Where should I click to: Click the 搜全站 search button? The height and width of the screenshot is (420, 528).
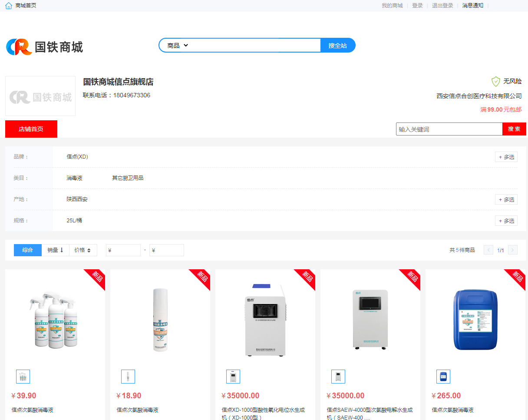[x=338, y=45]
